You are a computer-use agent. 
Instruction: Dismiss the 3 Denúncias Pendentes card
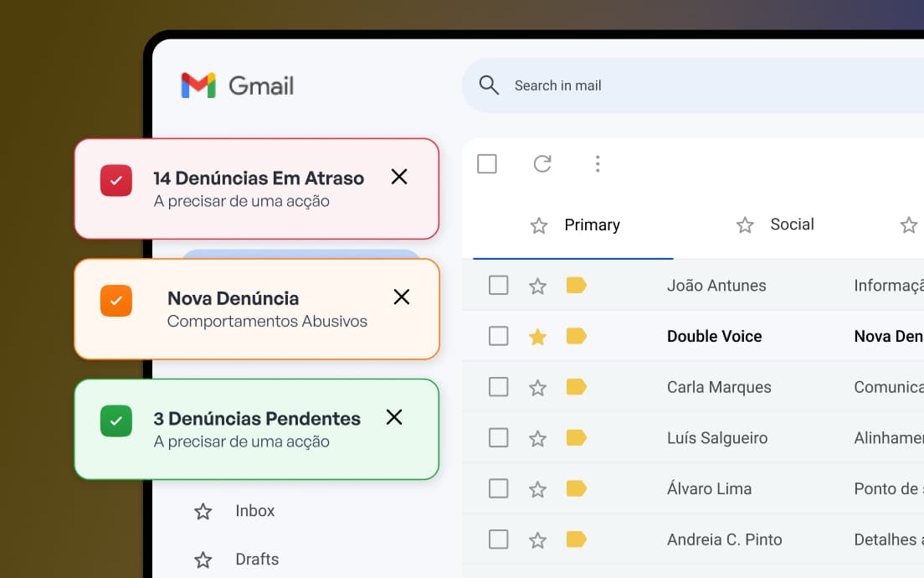[393, 416]
